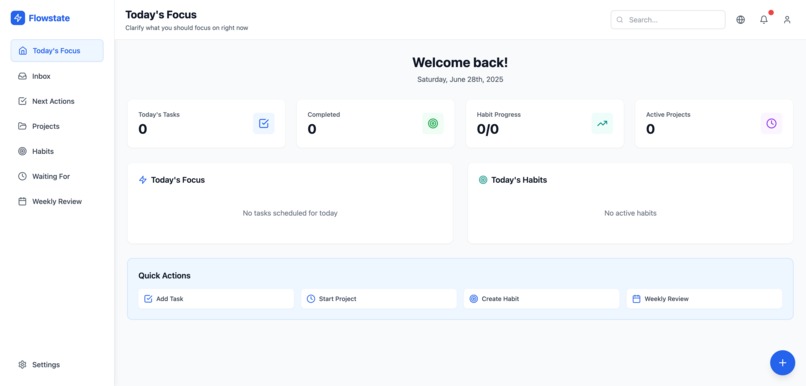The width and height of the screenshot is (806, 386).
Task: Click the Flowstate brand name
Action: point(49,19)
